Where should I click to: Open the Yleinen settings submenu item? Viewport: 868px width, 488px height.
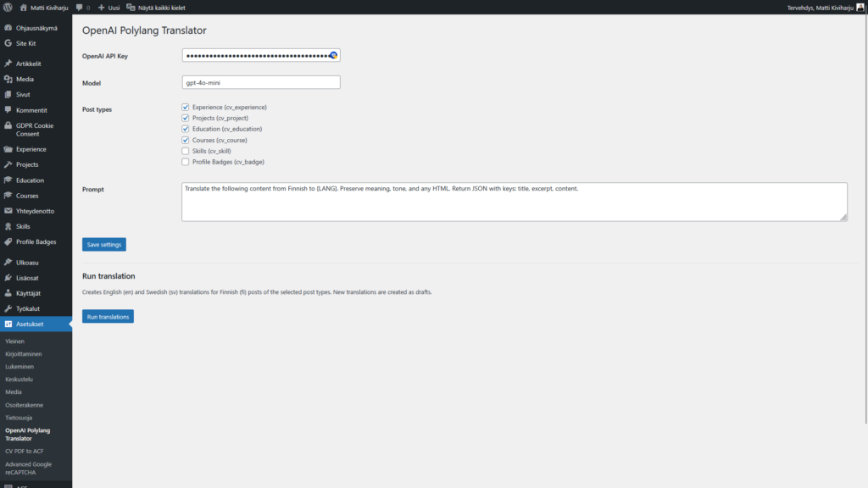click(15, 341)
